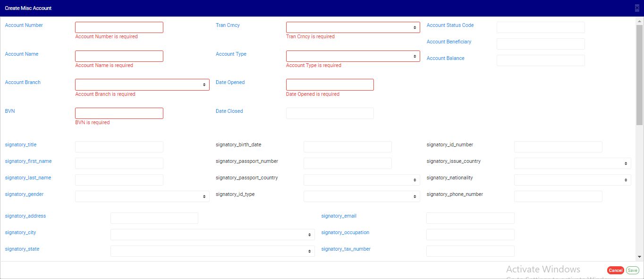Click the red Cancel button
This screenshot has height=279, width=644.
[615, 271]
